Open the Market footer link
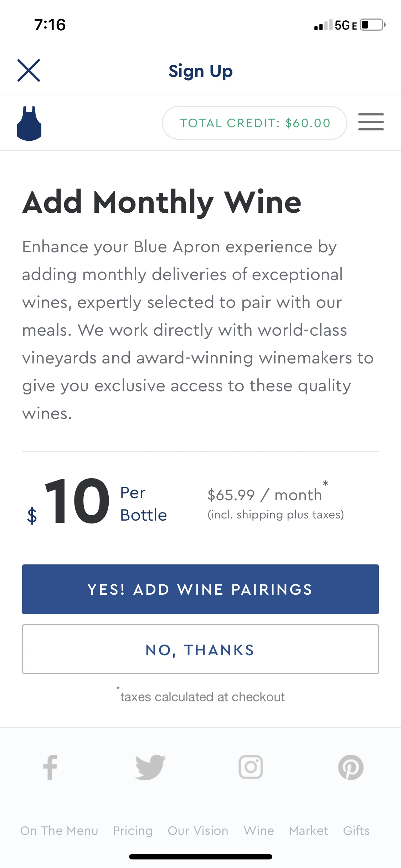 pos(309,831)
